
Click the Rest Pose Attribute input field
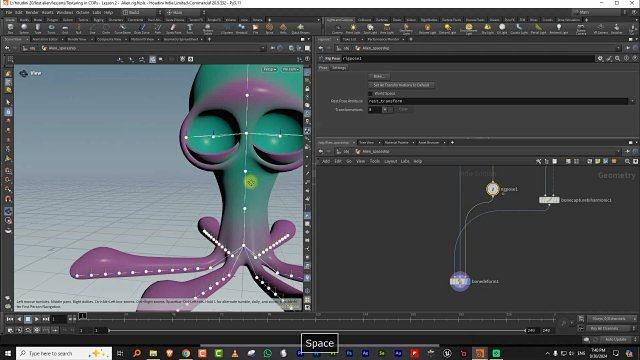pos(498,101)
